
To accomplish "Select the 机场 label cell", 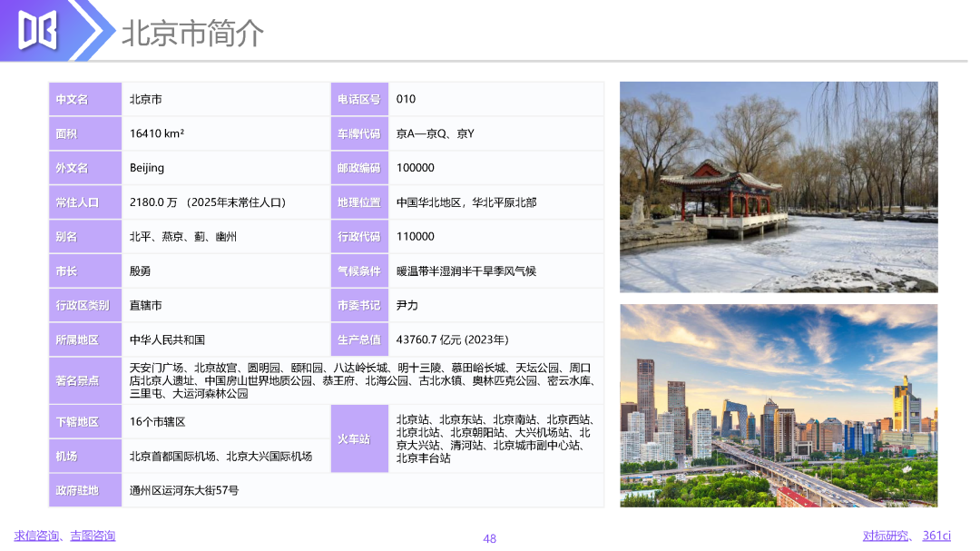I will [x=85, y=456].
